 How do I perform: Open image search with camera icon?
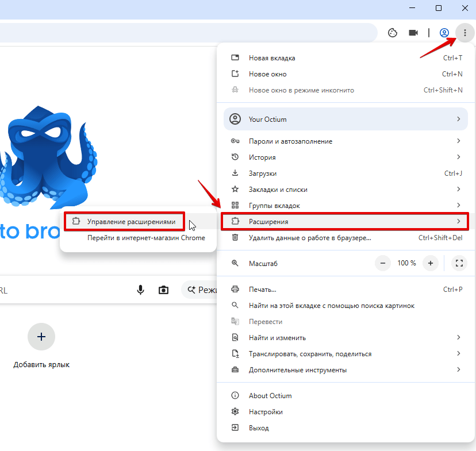pos(163,290)
